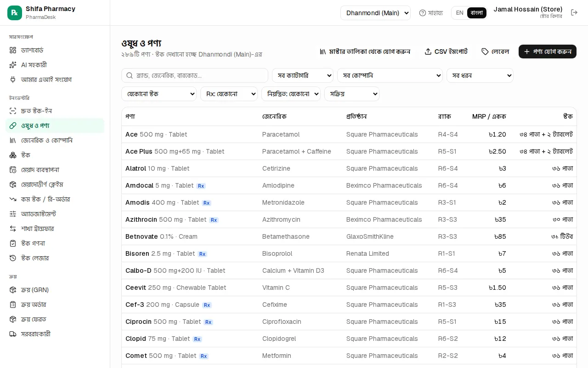The image size is (588, 368).
Task: Click the লেবেল button
Action: tap(495, 52)
